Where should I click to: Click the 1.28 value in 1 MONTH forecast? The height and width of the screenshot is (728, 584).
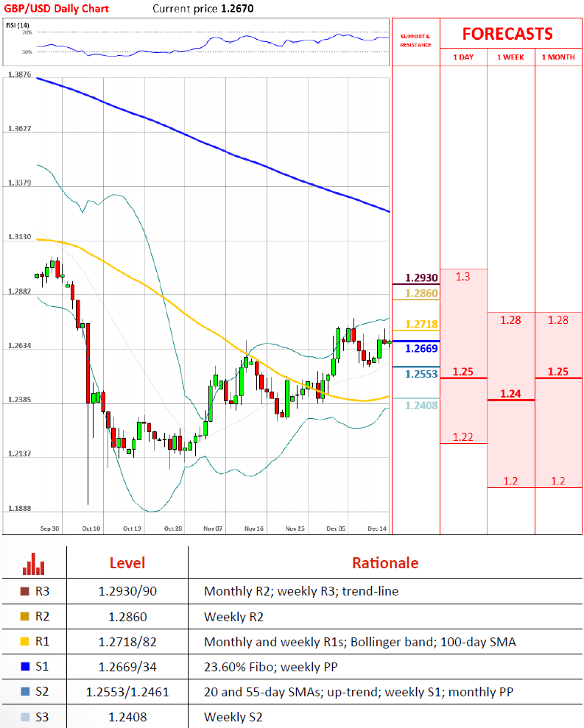click(x=558, y=320)
